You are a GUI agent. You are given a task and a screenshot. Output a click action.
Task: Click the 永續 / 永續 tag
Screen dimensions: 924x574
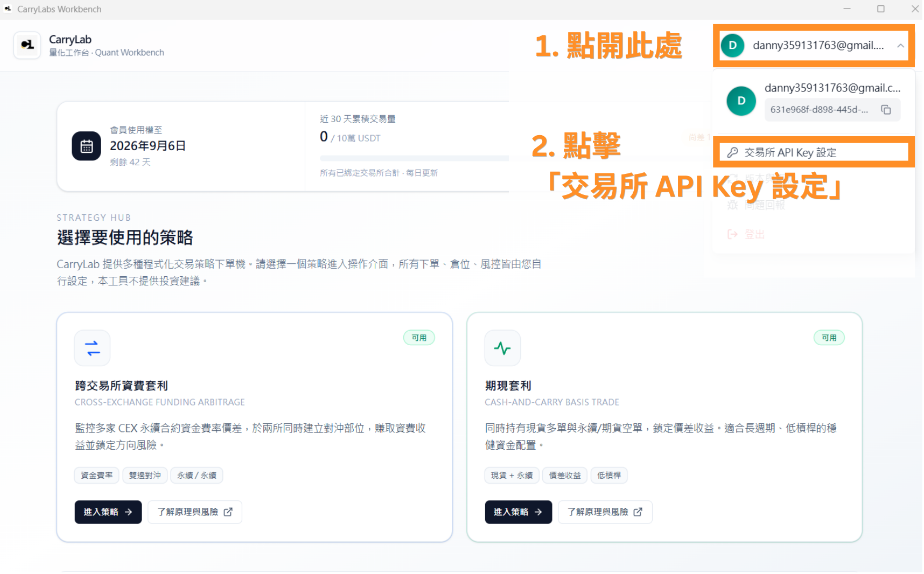coord(197,475)
